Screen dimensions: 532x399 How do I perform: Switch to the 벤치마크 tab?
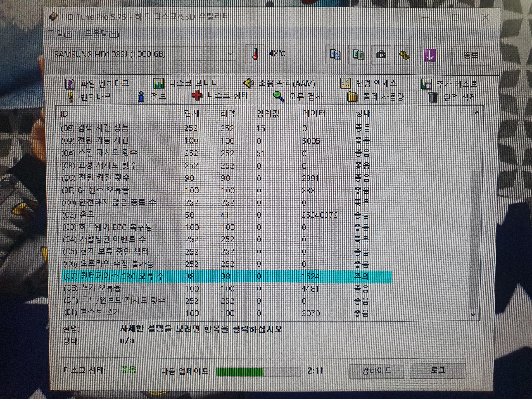click(89, 97)
